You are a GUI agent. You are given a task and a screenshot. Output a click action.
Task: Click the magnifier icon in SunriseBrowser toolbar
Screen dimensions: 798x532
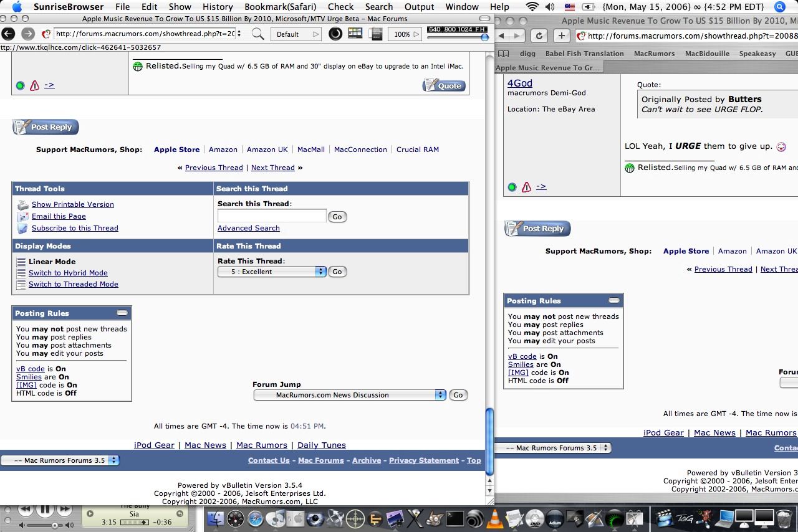point(257,34)
